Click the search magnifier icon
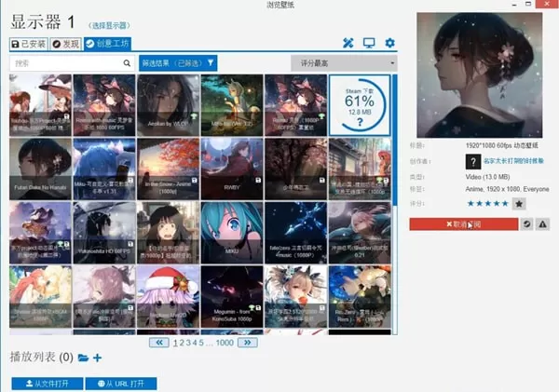This screenshot has height=392, width=559. point(127,63)
